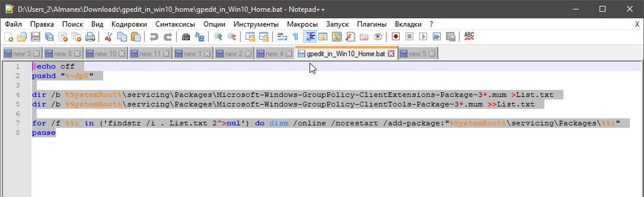Cut selection with scissors icon

pos(108,37)
